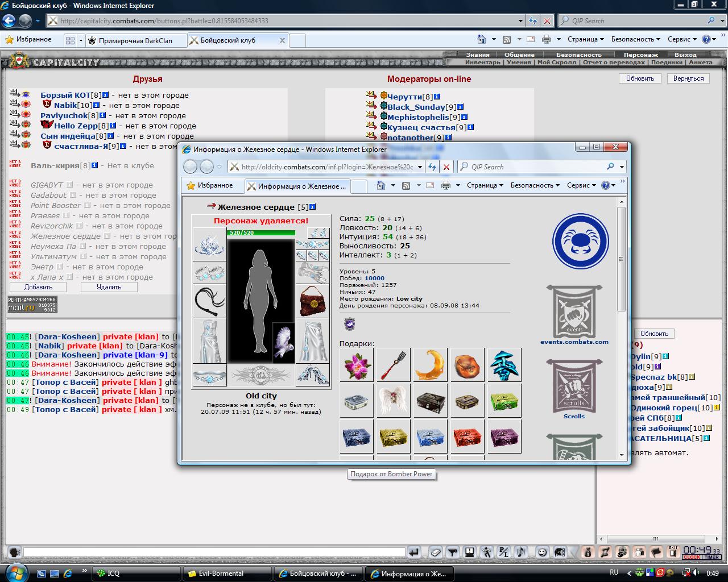
Task: Toggle the CLOCK mode on timer widget
Action: pos(692,557)
